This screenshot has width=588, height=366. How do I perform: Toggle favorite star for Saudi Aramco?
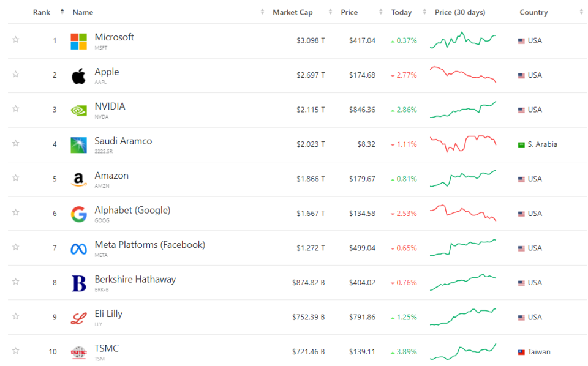[x=16, y=143]
